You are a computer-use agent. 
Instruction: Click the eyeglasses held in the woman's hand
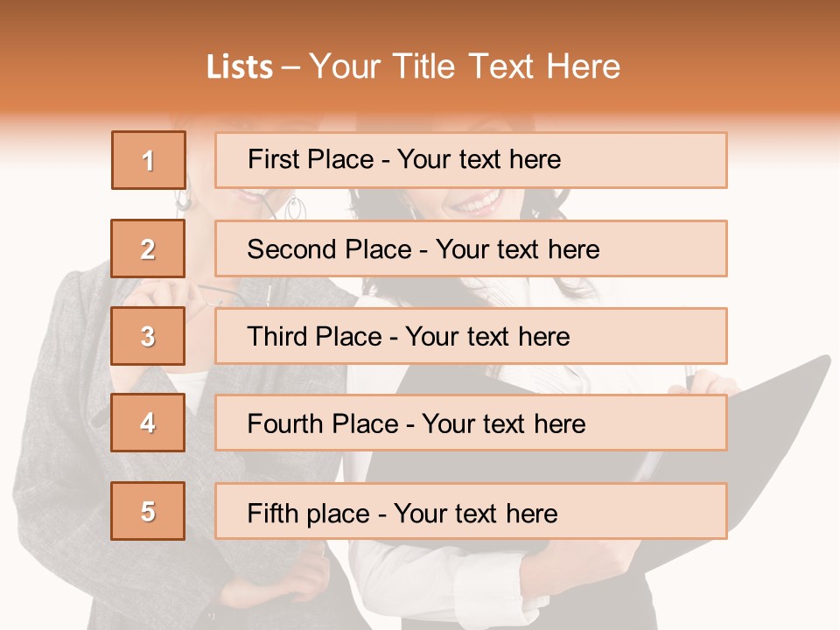tap(210, 295)
